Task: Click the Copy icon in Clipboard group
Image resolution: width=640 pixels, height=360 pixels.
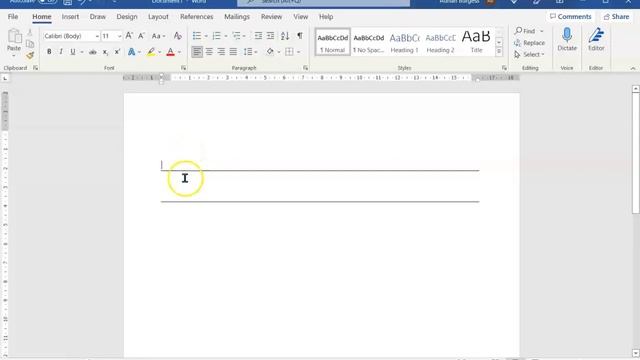Action: 30,44
